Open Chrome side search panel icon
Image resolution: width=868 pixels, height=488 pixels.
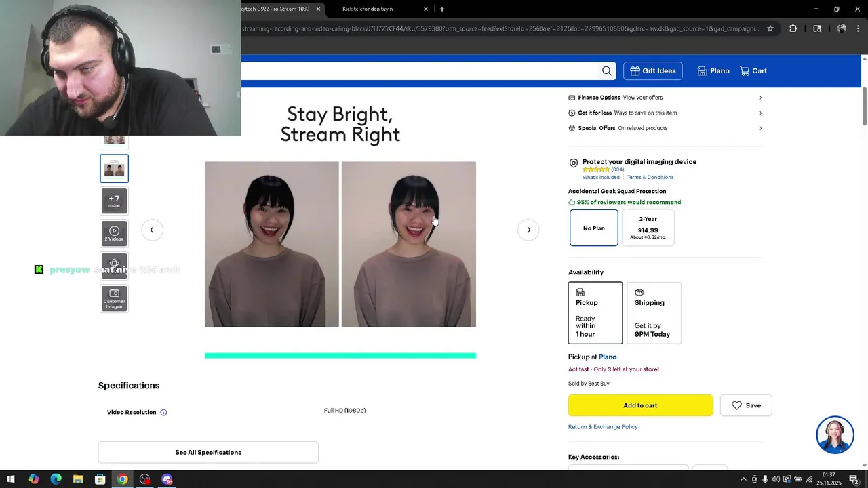[817, 28]
